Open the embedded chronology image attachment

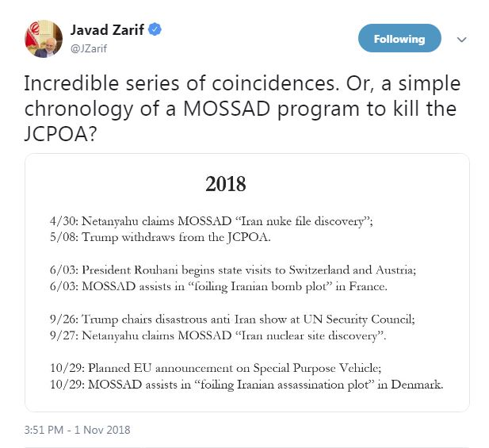coord(246,281)
